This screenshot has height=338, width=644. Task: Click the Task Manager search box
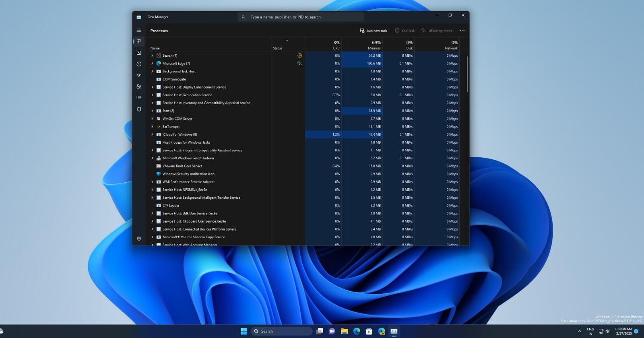pyautogui.click(x=300, y=17)
